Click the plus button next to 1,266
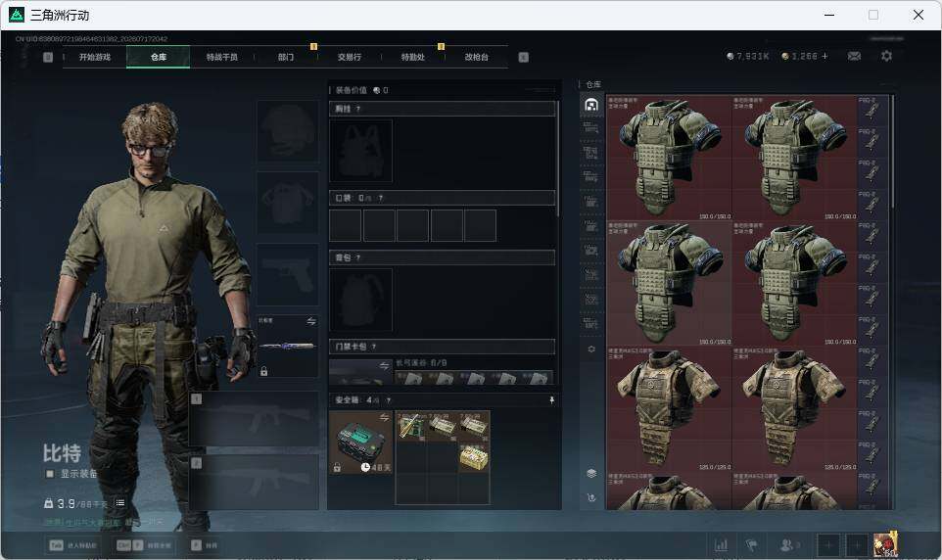 click(x=824, y=56)
